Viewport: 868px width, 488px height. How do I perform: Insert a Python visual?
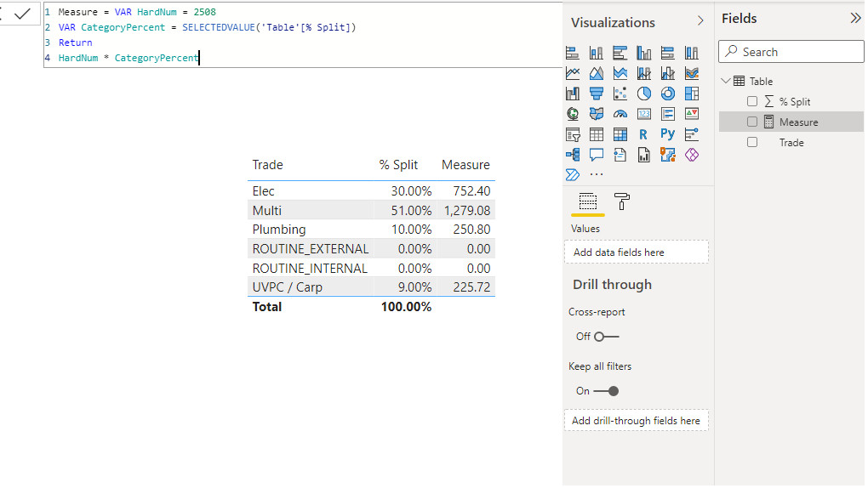(x=668, y=134)
